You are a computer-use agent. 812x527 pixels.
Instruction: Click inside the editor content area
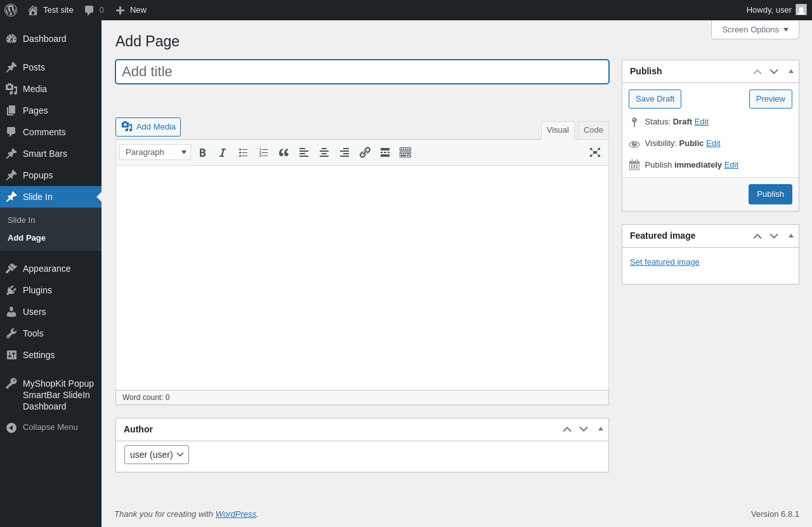362,277
